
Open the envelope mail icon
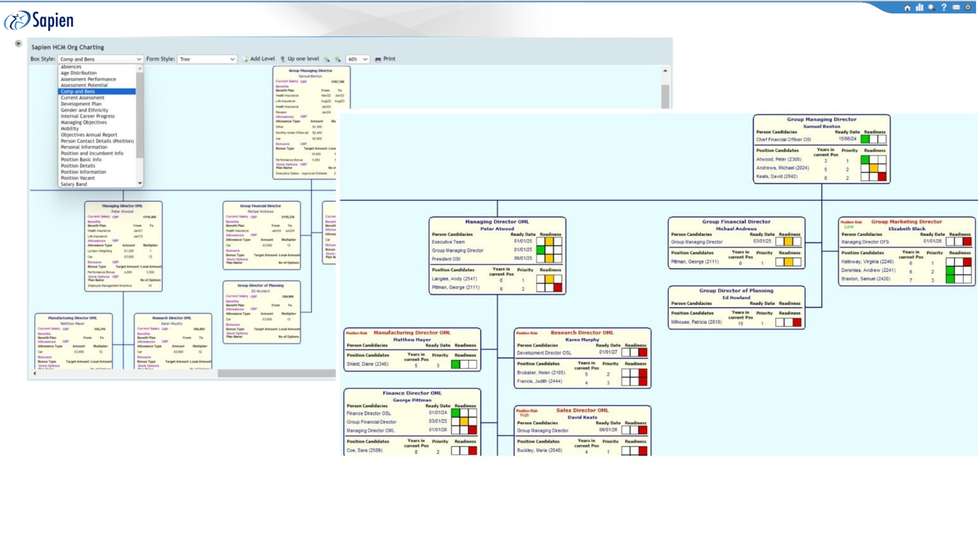(x=956, y=7)
